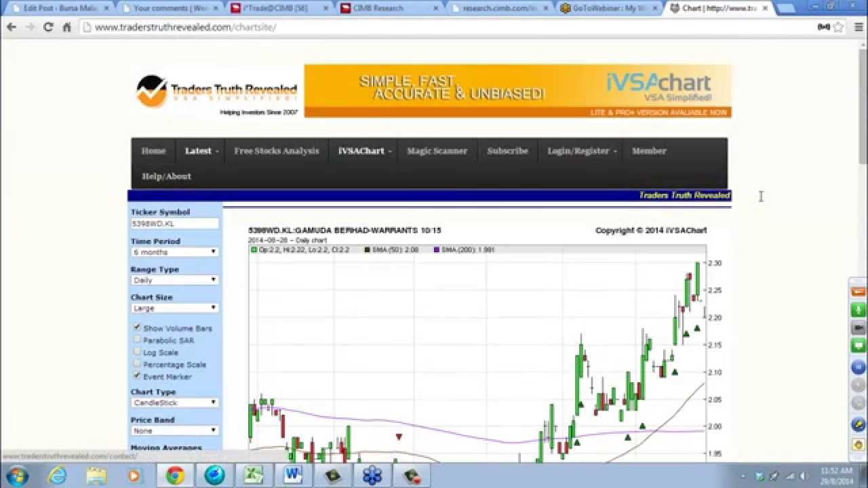
Task: Open Excel from the taskbar
Action: (254, 476)
